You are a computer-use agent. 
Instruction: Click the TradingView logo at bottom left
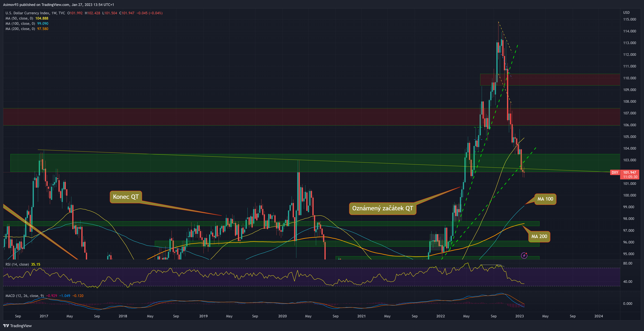click(x=6, y=326)
